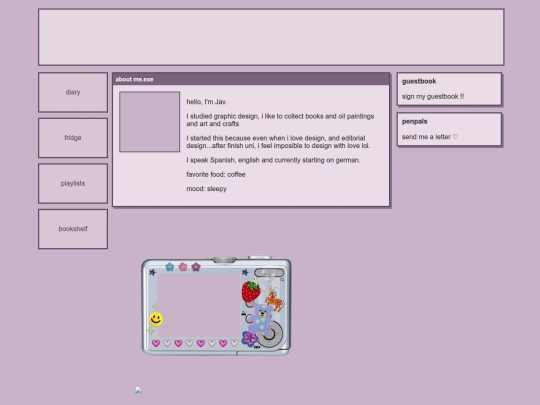The height and width of the screenshot is (405, 540).
Task: Click the empty top banner box
Action: click(271, 37)
